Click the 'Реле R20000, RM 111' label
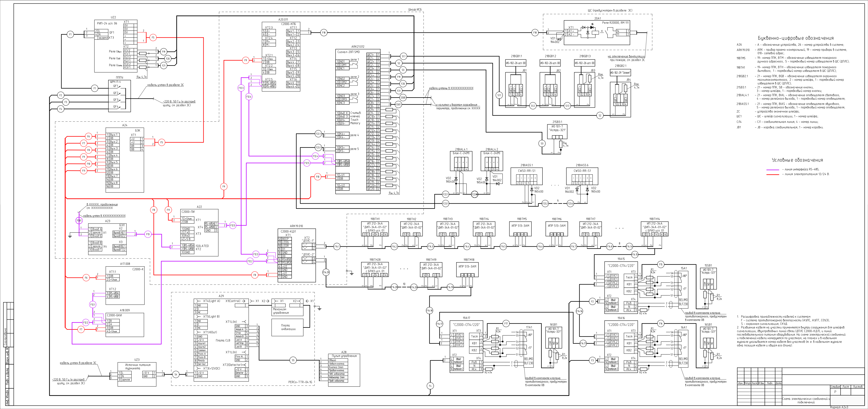Viewport: 868px width, 409px height. pos(615,23)
